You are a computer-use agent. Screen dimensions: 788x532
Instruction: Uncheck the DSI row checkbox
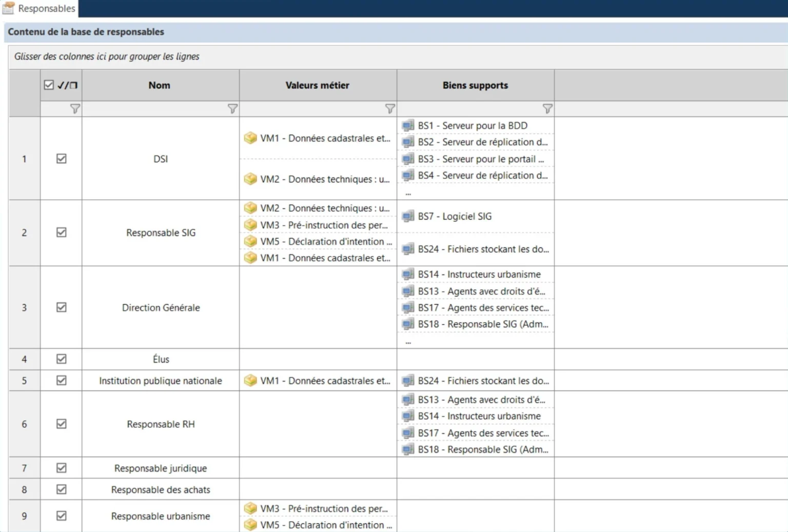point(62,159)
